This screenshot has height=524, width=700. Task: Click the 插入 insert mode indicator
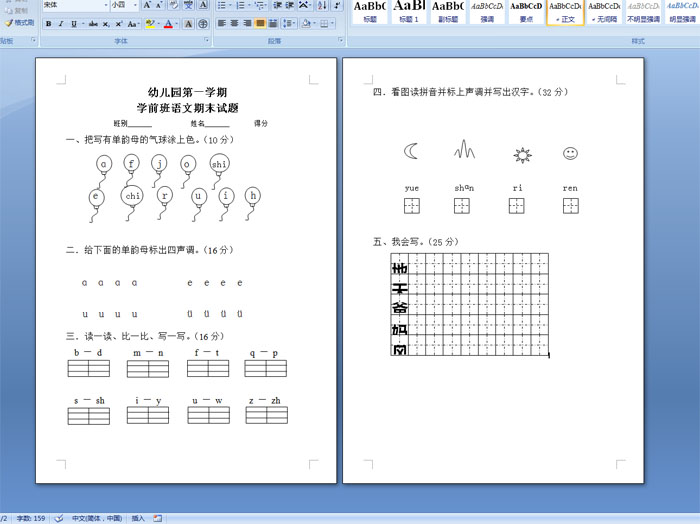pyautogui.click(x=138, y=518)
